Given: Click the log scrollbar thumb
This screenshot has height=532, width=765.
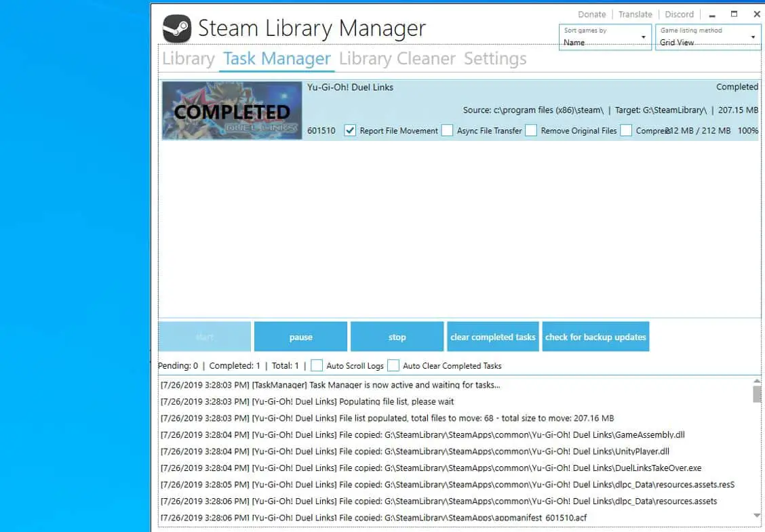Looking at the screenshot, I should [x=757, y=394].
